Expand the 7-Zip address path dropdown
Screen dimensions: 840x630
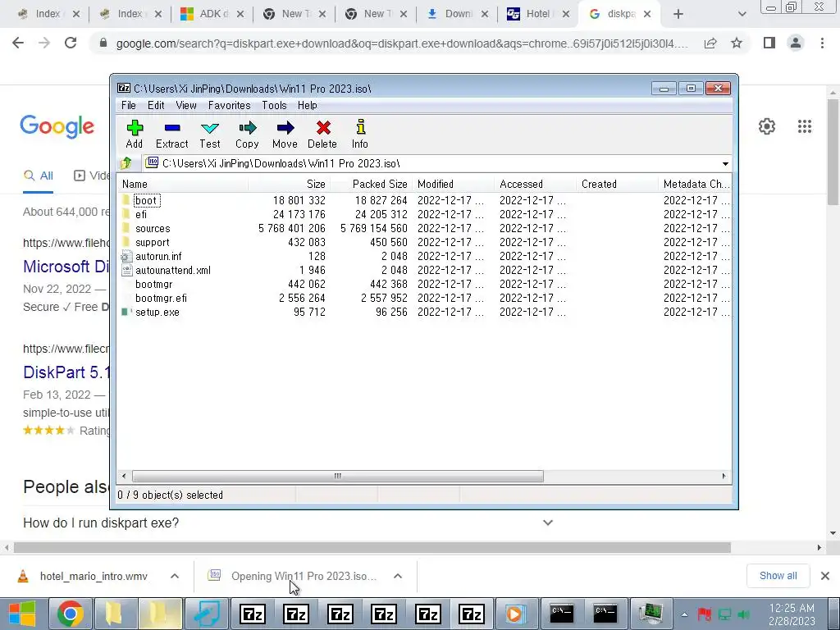[725, 163]
